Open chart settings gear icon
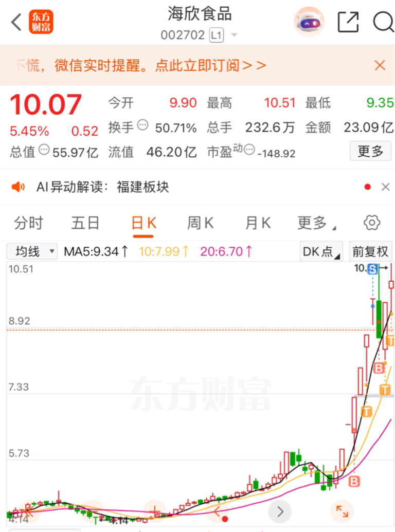The height and width of the screenshot is (532, 395). click(372, 223)
